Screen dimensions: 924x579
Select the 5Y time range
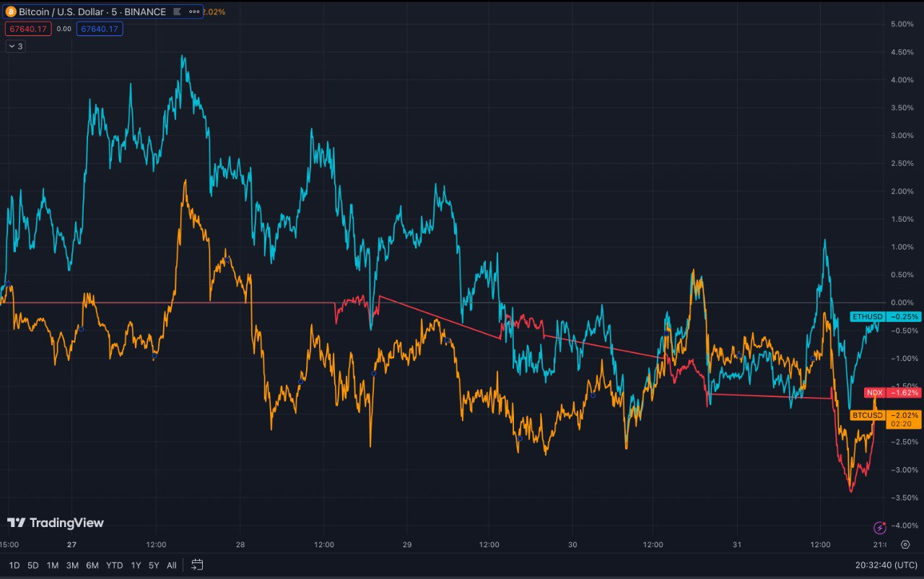click(154, 565)
